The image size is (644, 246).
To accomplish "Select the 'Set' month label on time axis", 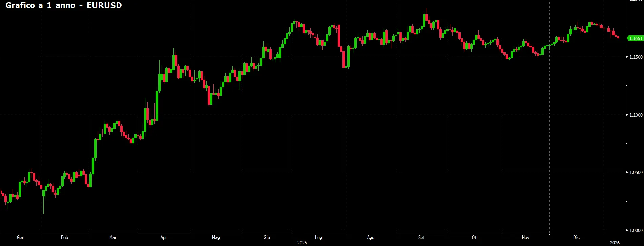I will pos(421,237).
